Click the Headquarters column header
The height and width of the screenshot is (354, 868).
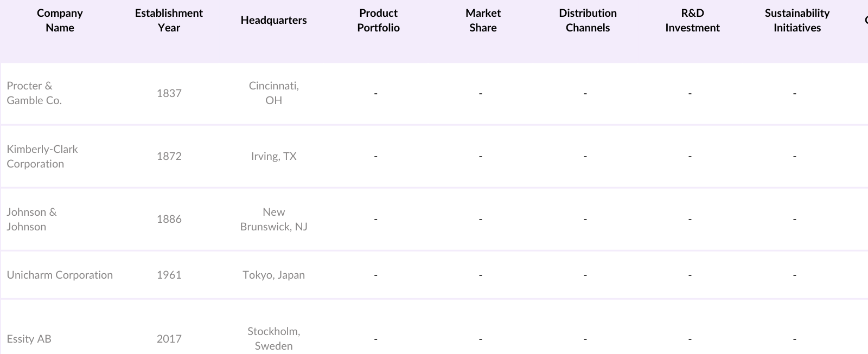[273, 21]
